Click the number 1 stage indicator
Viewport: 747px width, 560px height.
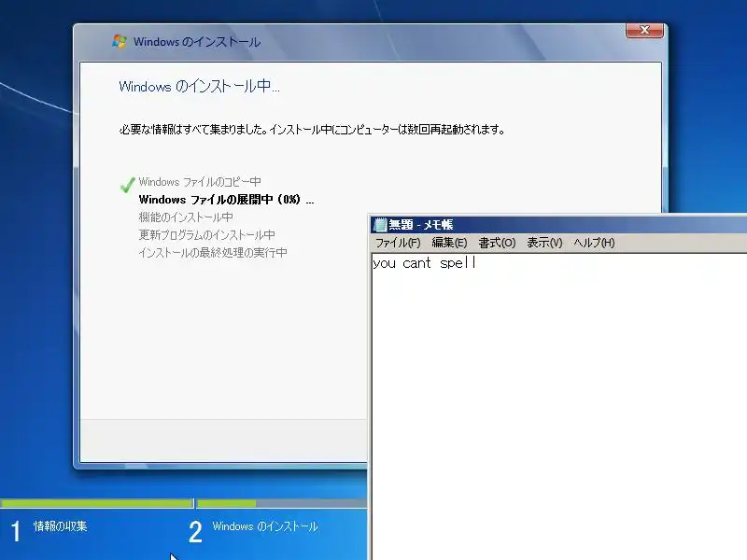point(16,531)
